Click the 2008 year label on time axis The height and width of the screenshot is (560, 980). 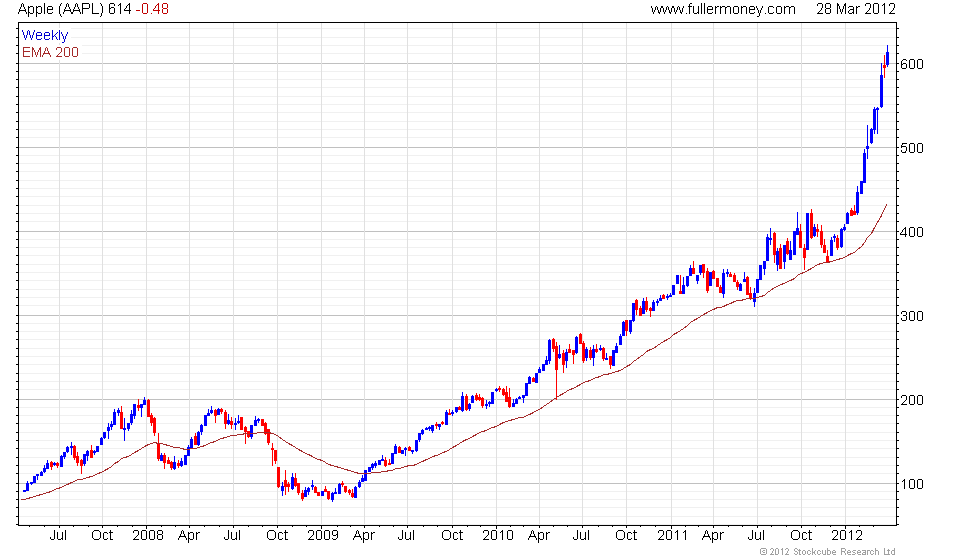pos(148,536)
